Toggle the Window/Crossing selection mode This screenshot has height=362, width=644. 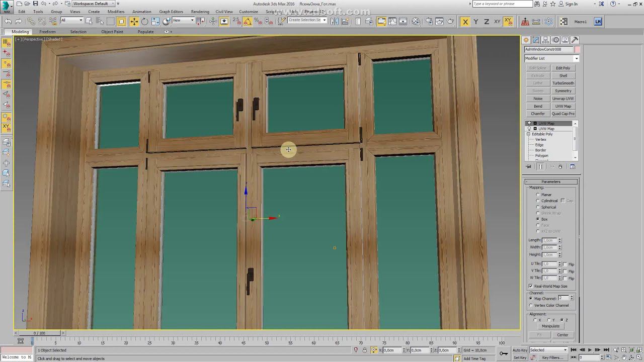121,22
